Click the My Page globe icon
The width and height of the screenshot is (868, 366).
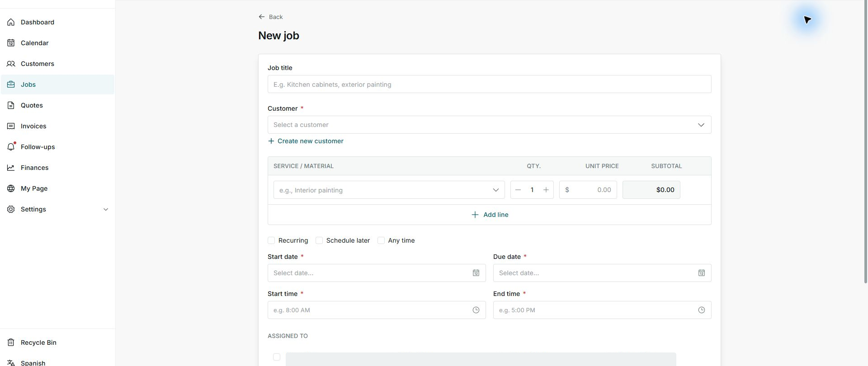tap(11, 188)
